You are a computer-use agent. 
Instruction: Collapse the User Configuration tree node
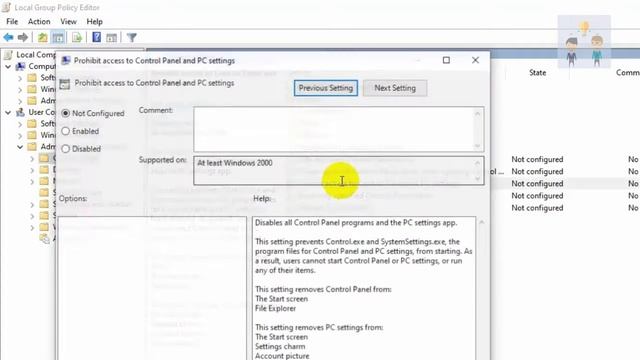8,112
